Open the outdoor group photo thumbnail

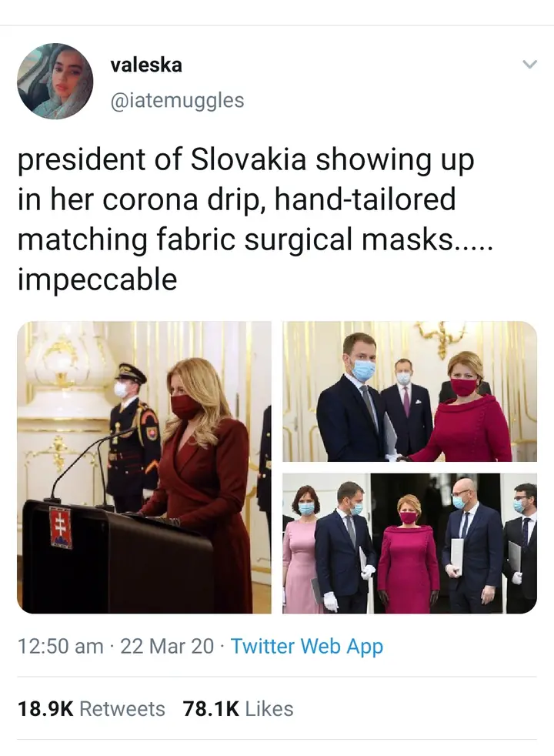coord(409,544)
